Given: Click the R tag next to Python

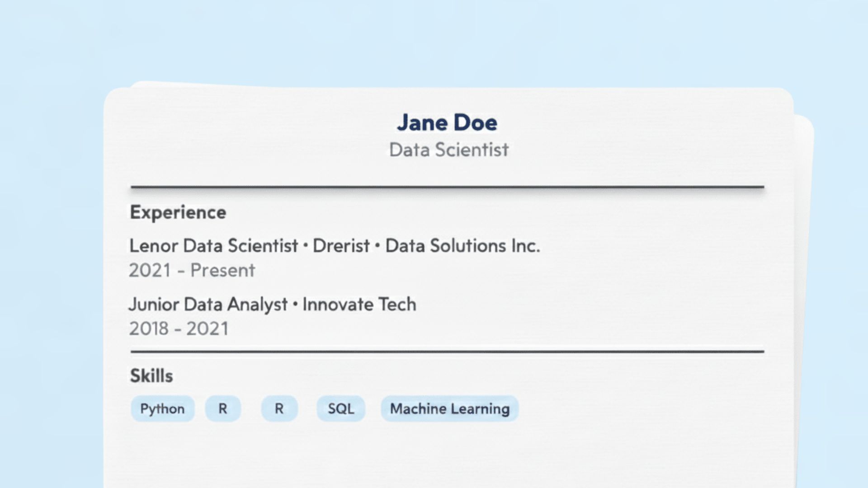Looking at the screenshot, I should (x=223, y=408).
